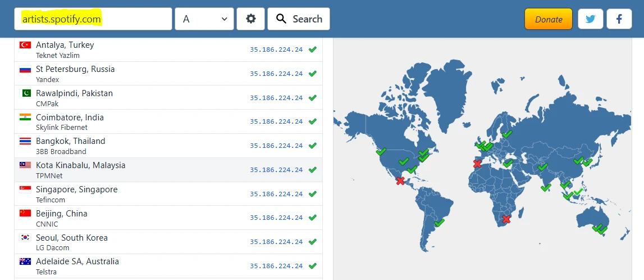Click the IP address in Singapore row
This screenshot has width=644, height=280.
[276, 194]
